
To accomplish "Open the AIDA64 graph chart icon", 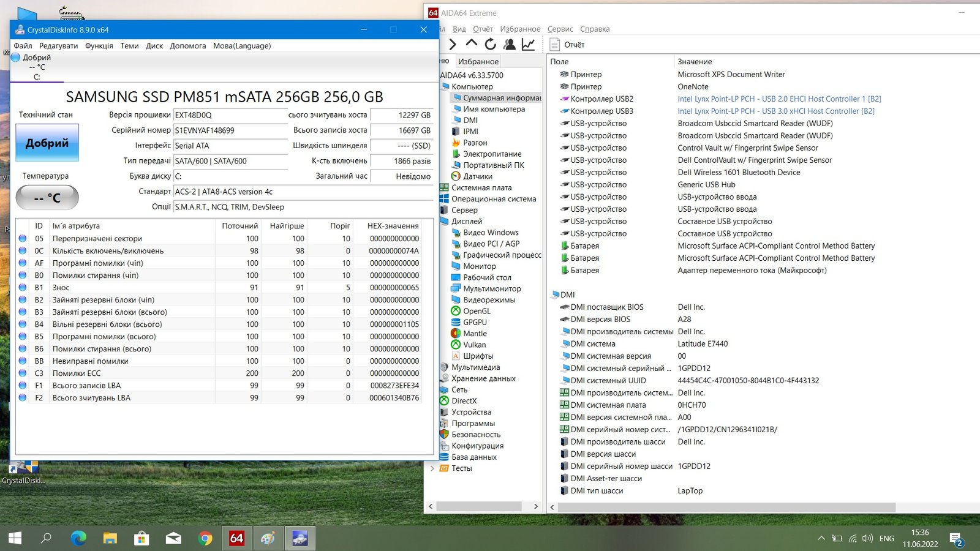I will coord(528,44).
